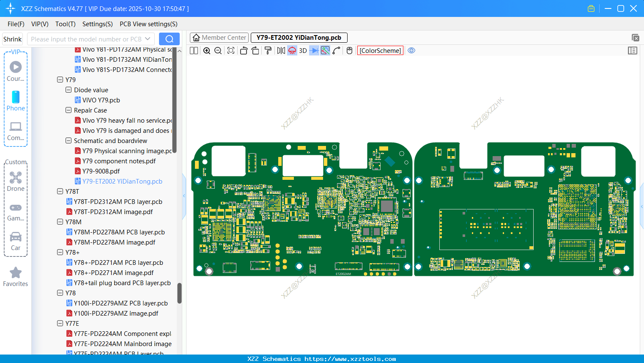Image resolution: width=644 pixels, height=363 pixels.
Task: Open the PCB View settings menu
Action: click(148, 24)
